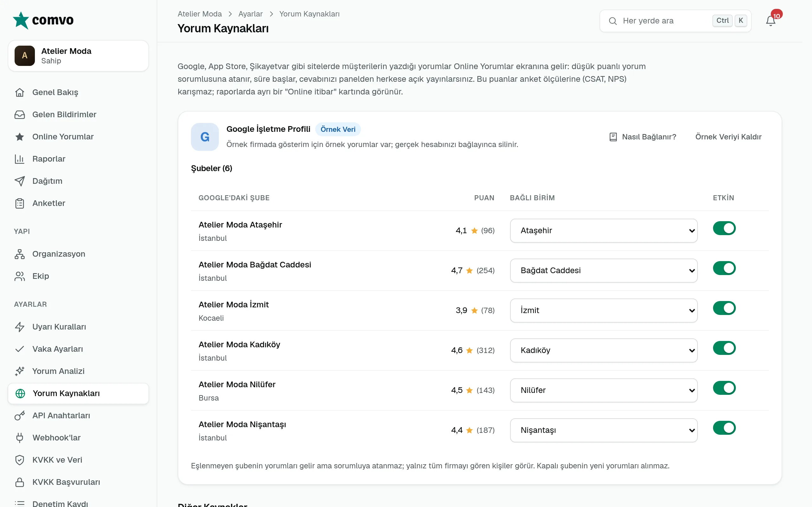Toggle the Nişantaşı branch active switch

(724, 428)
